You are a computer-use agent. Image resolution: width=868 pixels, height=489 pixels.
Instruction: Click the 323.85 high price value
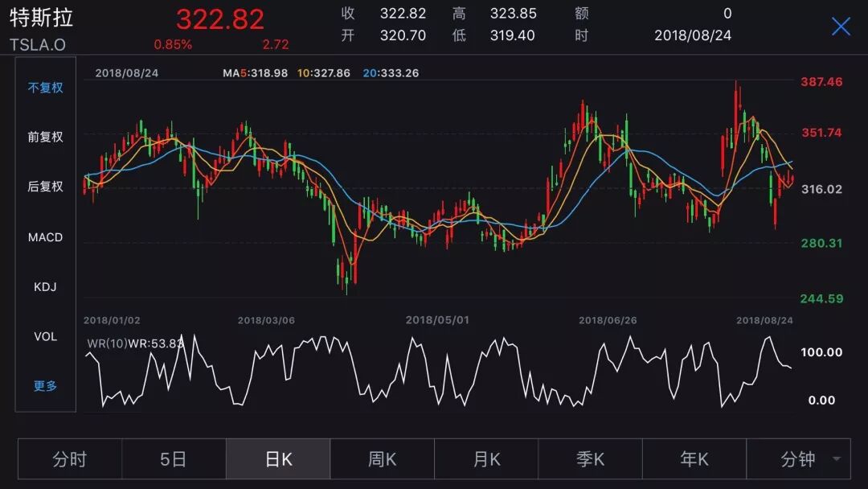coord(513,14)
